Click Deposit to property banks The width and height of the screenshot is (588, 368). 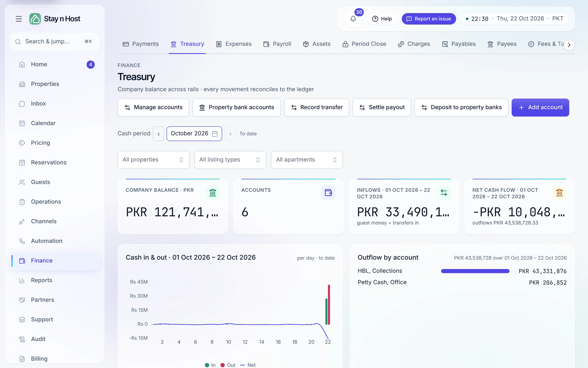click(461, 107)
